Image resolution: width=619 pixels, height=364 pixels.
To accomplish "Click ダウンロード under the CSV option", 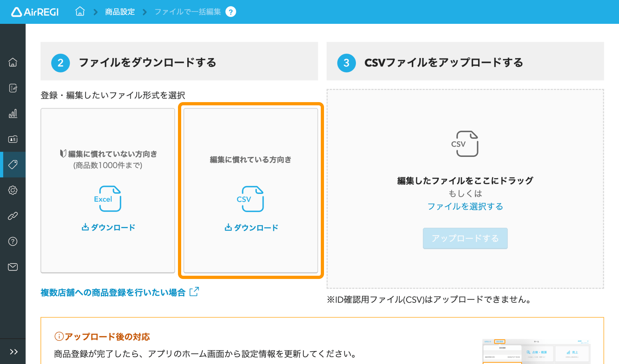I will 251,228.
